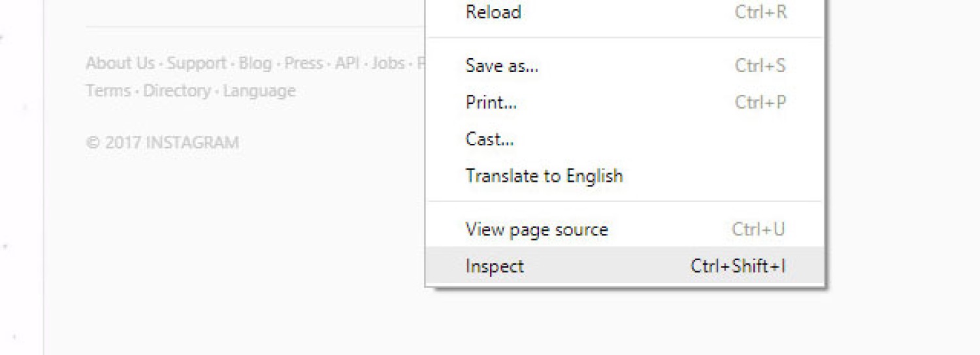
Task: Choose Inspect in the context menu
Action: tap(495, 266)
